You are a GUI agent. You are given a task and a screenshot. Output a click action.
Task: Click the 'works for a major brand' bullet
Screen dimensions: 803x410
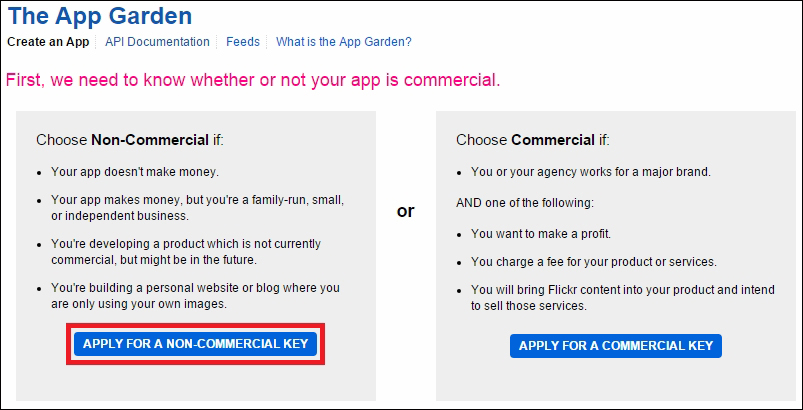[x=591, y=172]
